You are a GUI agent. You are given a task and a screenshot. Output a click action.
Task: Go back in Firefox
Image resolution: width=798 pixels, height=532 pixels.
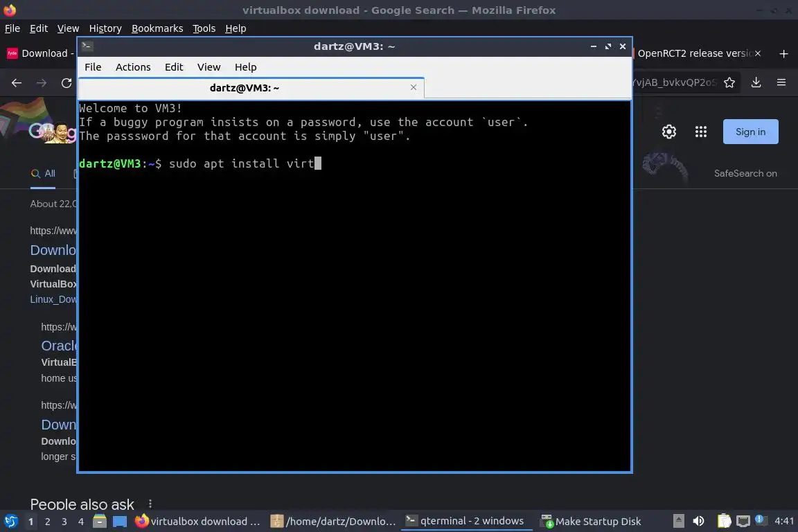point(17,82)
